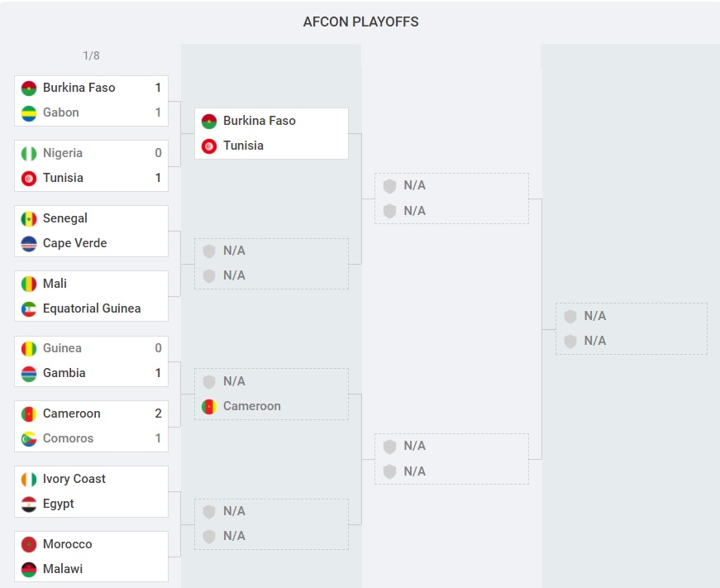The image size is (720, 588).
Task: Click the Malawi flag icon
Action: pos(29,569)
